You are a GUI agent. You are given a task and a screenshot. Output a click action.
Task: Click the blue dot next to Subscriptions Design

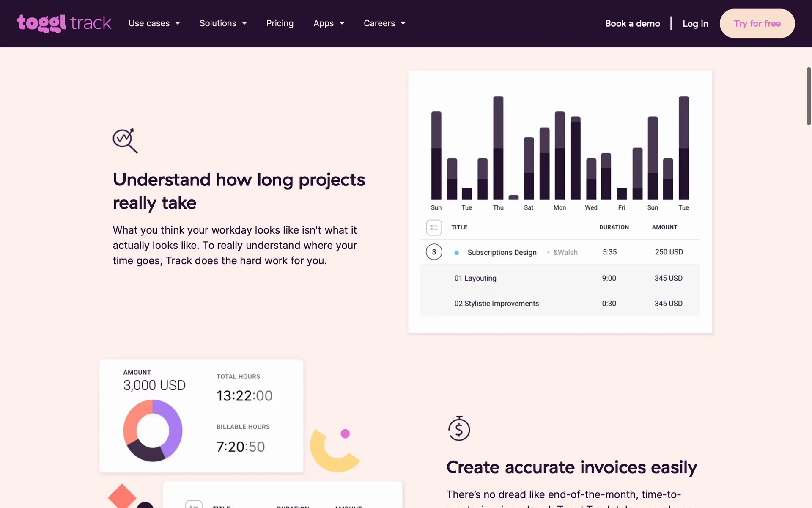[456, 253]
